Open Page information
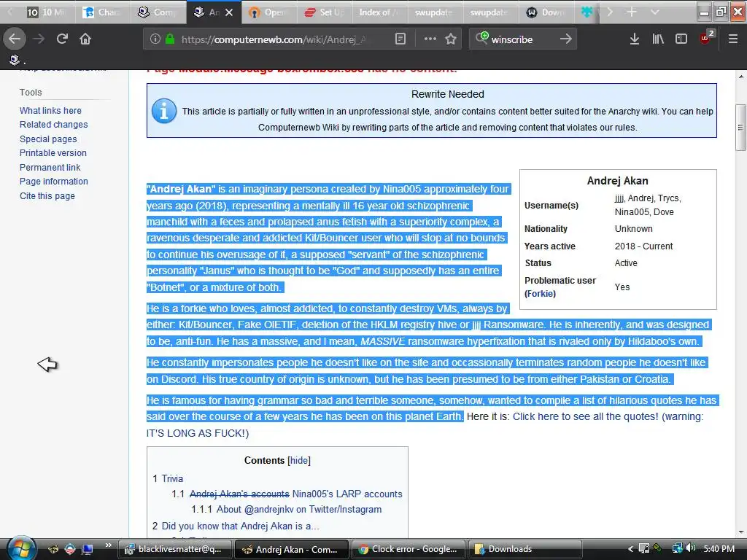 [x=54, y=182]
